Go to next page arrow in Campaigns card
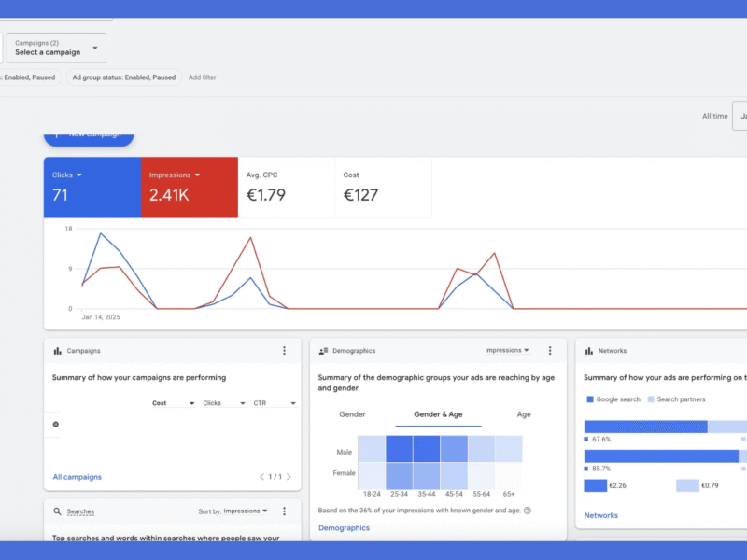This screenshot has width=747, height=560. [x=289, y=477]
